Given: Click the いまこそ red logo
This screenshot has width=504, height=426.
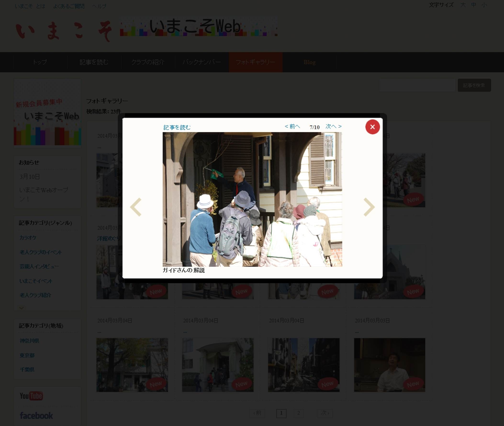Looking at the screenshot, I should point(64,31).
